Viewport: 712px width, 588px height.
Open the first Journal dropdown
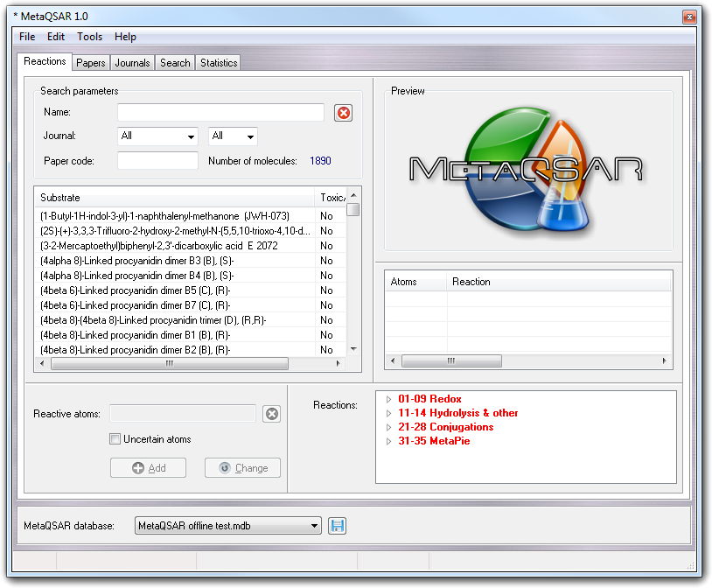pos(157,136)
